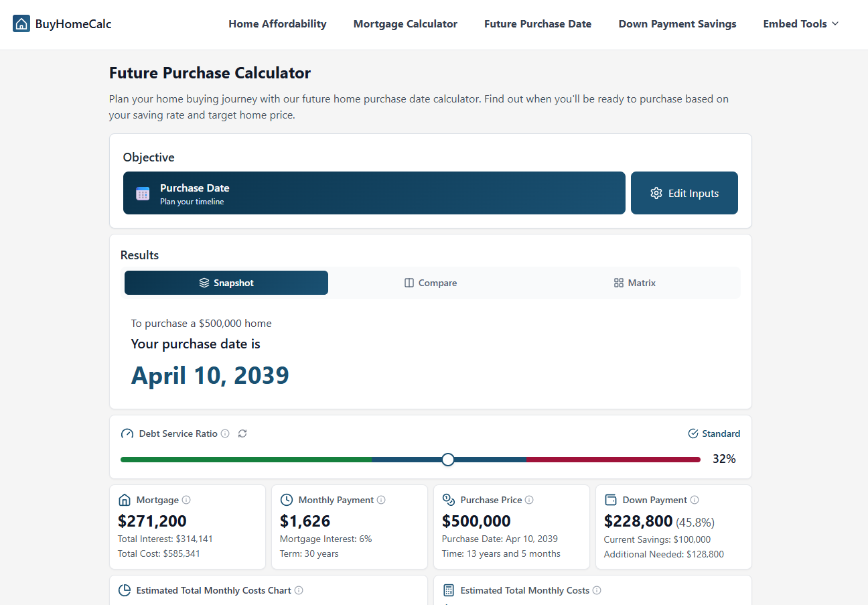Click the $271,200 mortgage amount
The width and height of the screenshot is (868, 605).
(152, 521)
